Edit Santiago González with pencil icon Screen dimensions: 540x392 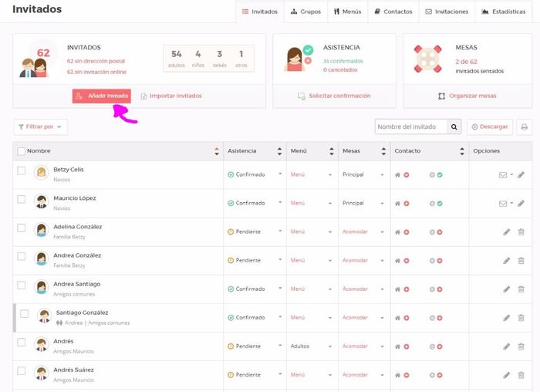(507, 318)
